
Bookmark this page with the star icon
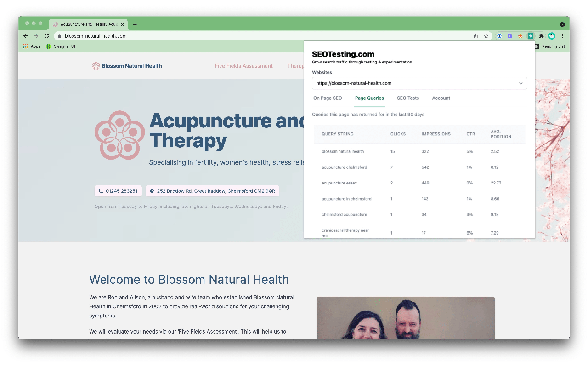(486, 36)
